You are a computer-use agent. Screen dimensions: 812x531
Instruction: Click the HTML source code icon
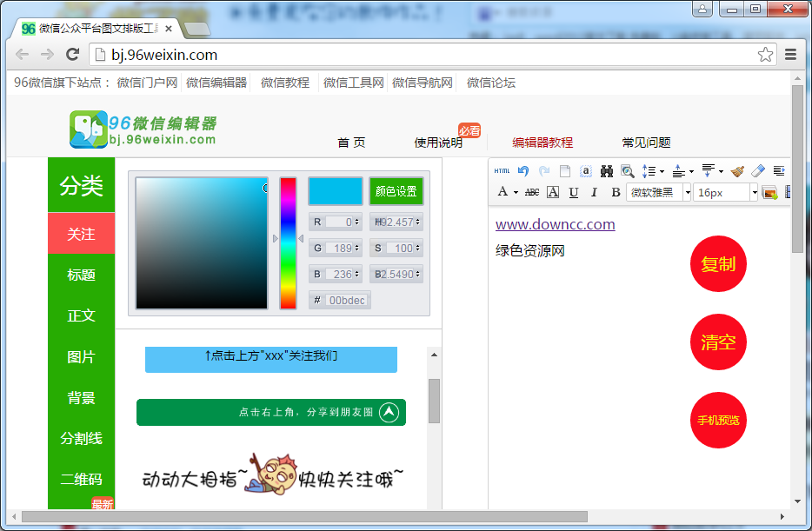click(502, 171)
